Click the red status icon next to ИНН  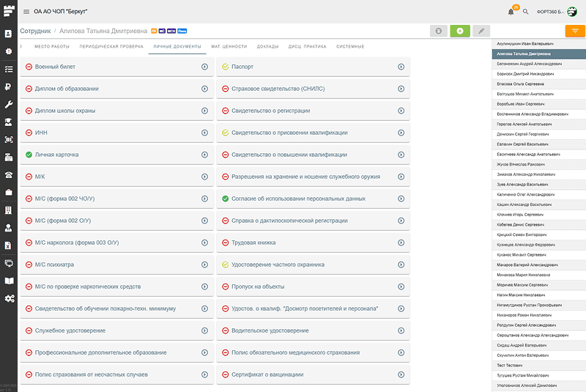tap(29, 133)
